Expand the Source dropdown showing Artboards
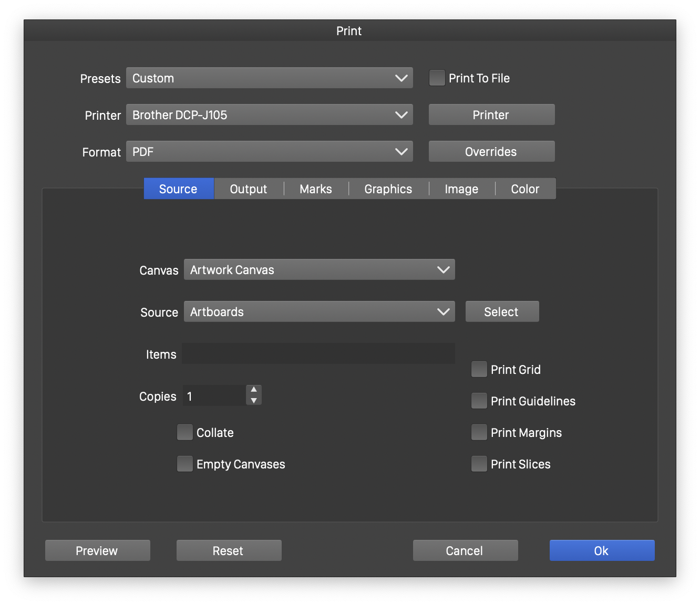700x605 pixels. [319, 312]
